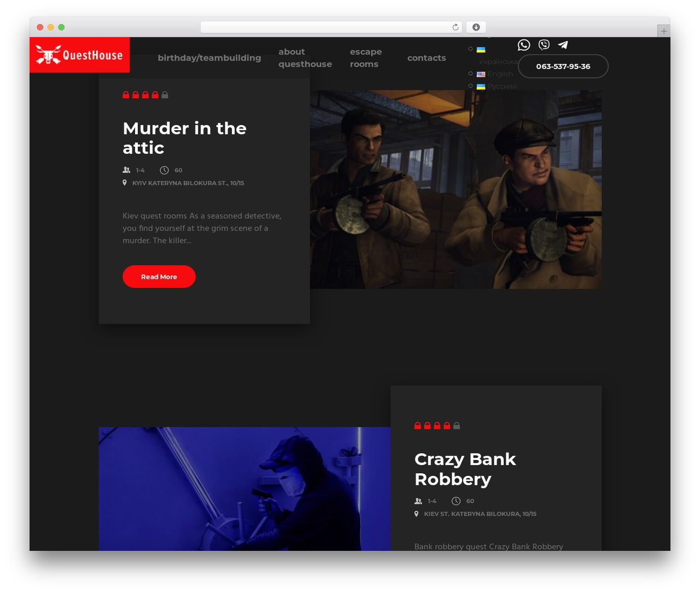Switch language to English

[x=500, y=74]
